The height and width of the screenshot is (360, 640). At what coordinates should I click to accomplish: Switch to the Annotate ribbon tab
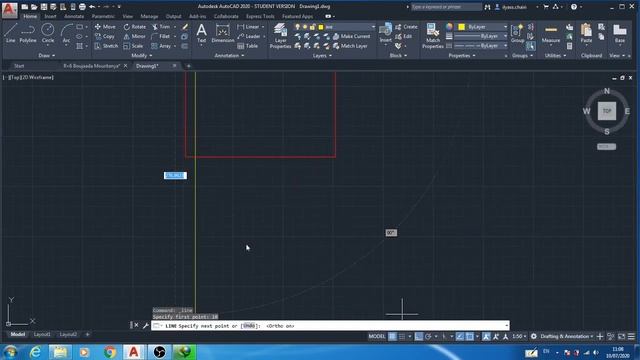74,16
